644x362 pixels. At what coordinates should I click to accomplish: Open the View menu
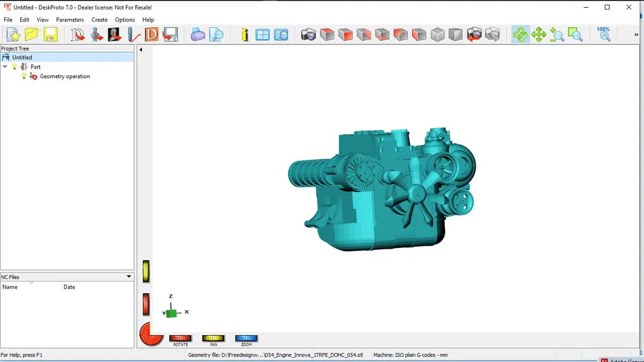click(42, 20)
